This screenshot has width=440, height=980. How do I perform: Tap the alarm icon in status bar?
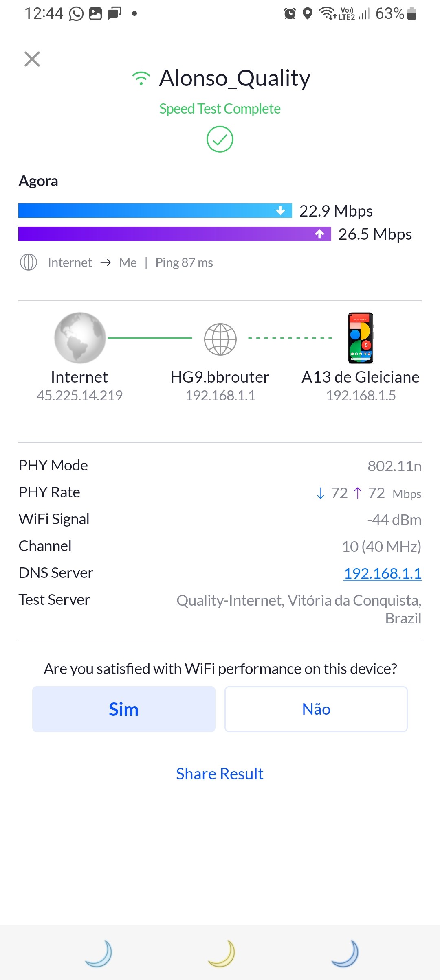pyautogui.click(x=290, y=14)
